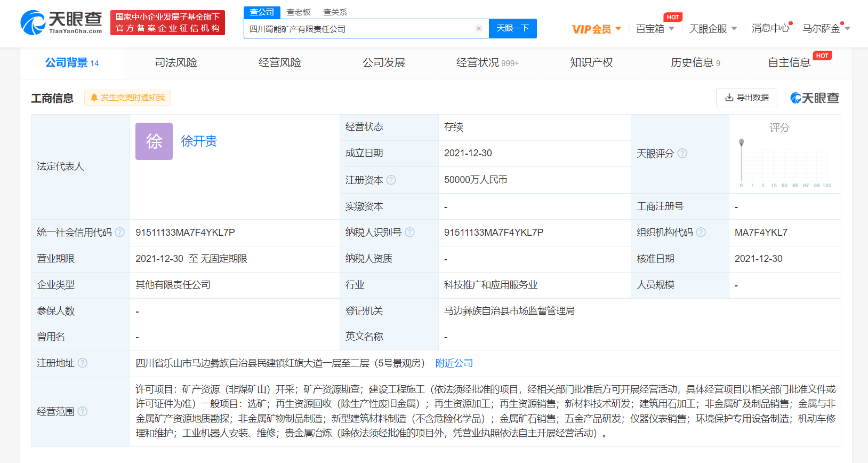Click help icon beside 天眼评分
Viewport: 868px width, 463px height.
pos(682,154)
